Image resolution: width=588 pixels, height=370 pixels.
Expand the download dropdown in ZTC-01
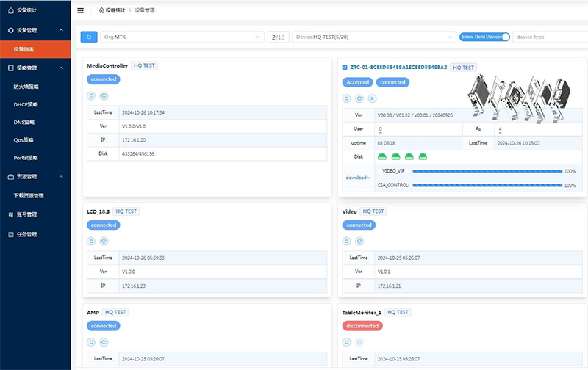pos(358,178)
